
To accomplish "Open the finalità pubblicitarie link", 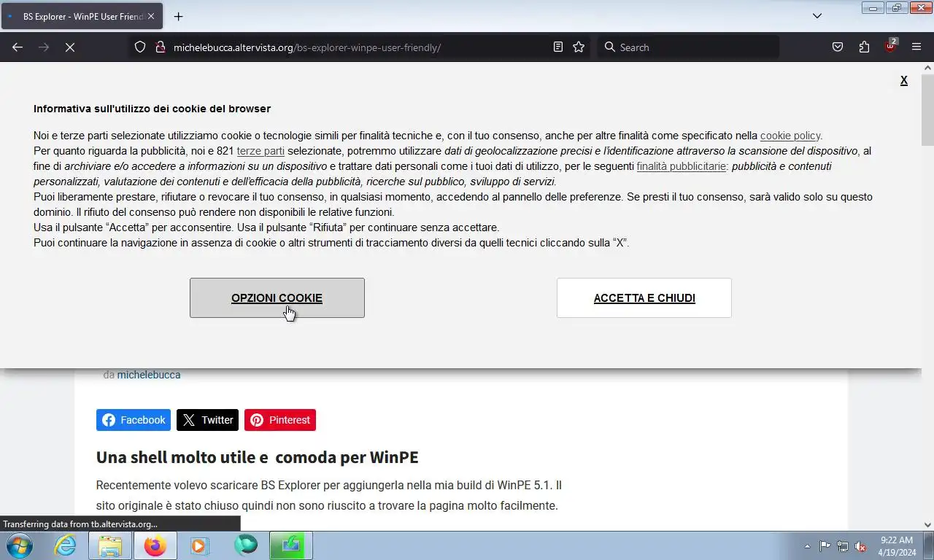I will [x=681, y=166].
